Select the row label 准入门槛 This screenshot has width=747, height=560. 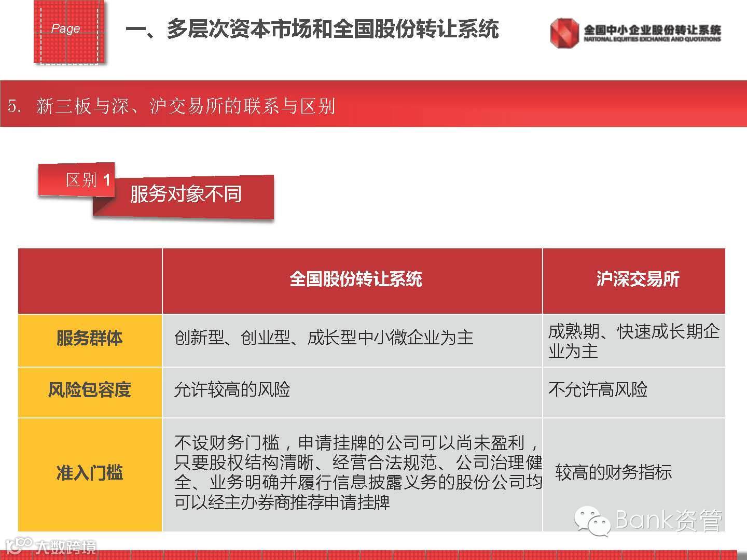point(90,474)
